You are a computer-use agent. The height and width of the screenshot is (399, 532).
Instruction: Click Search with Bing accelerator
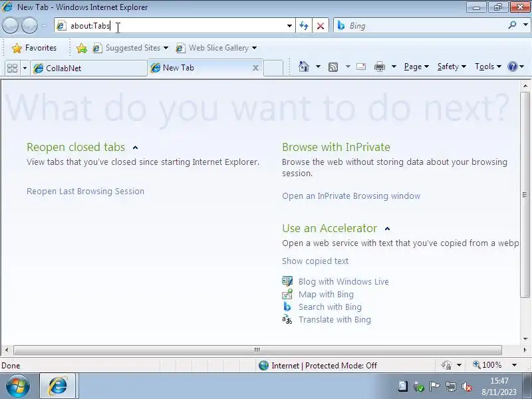[330, 307]
